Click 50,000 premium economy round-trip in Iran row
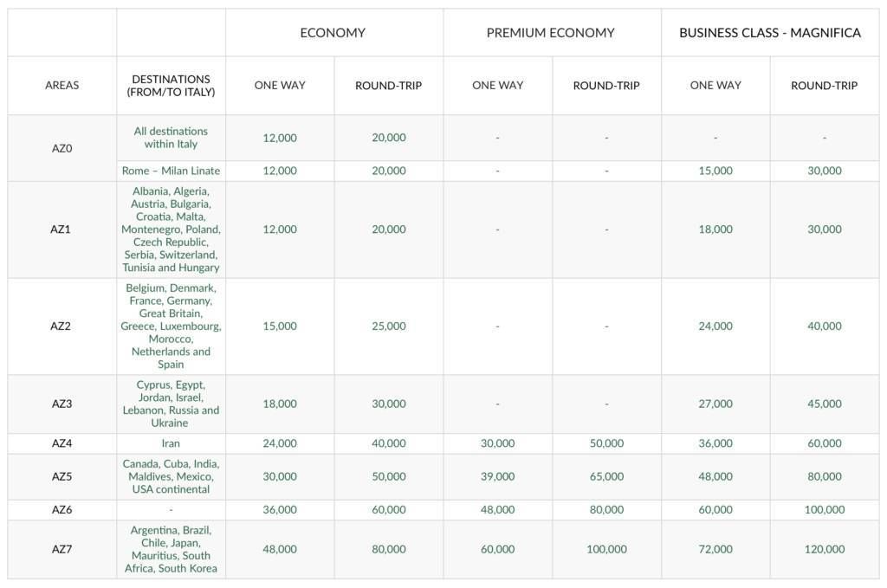Viewport: 887px width, 588px height. 606,443
